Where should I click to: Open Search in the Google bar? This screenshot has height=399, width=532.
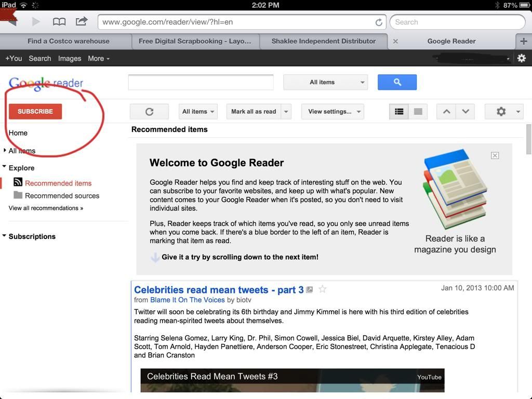[x=39, y=58]
